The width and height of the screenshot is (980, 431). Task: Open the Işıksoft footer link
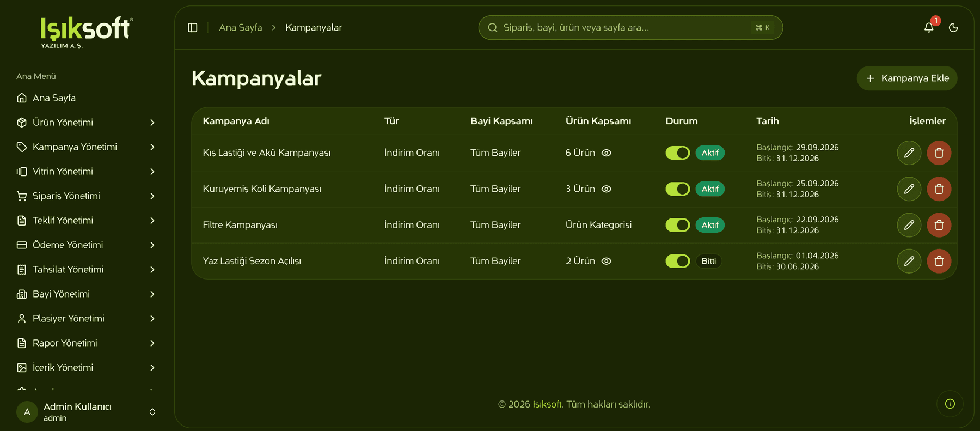(547, 404)
